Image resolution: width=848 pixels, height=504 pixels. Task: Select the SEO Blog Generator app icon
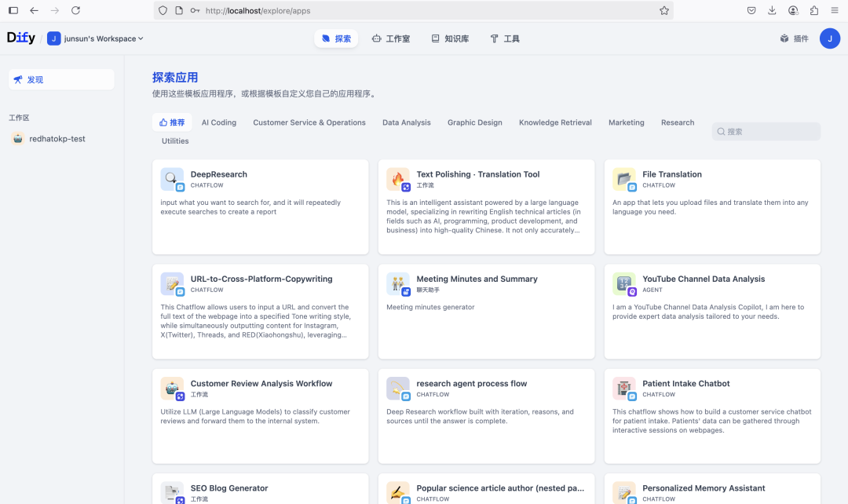tap(172, 493)
